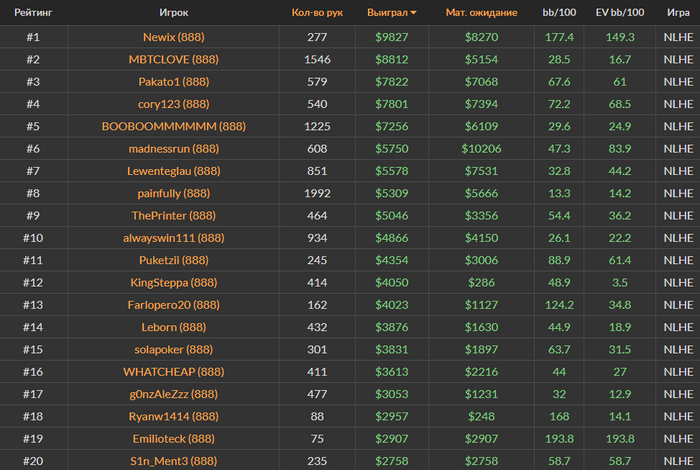The height and width of the screenshot is (470, 700).
Task: Sort by Выиграл column header
Action: click(x=387, y=12)
